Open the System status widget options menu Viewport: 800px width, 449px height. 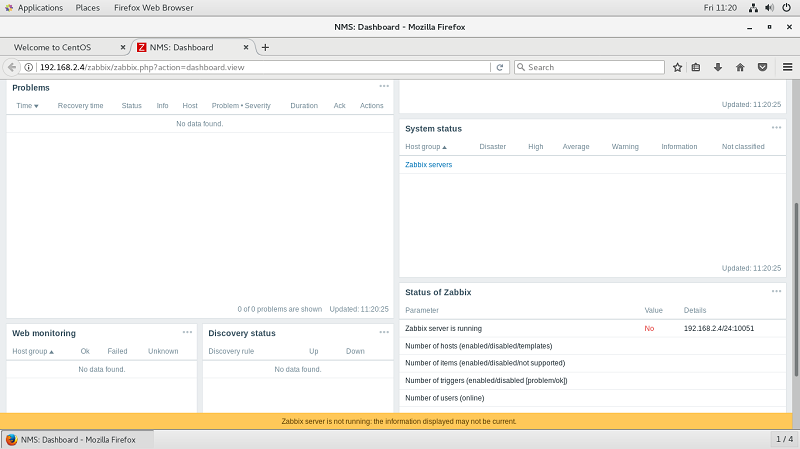(x=776, y=127)
